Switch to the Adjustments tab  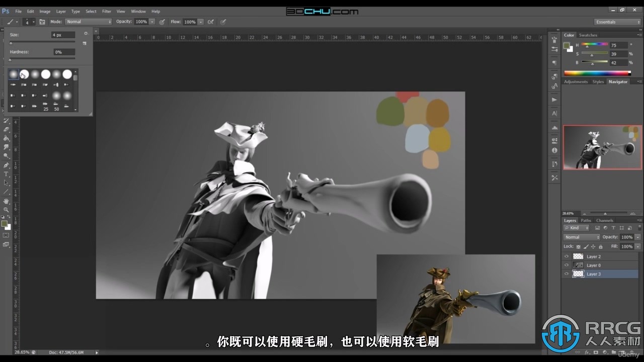click(576, 81)
